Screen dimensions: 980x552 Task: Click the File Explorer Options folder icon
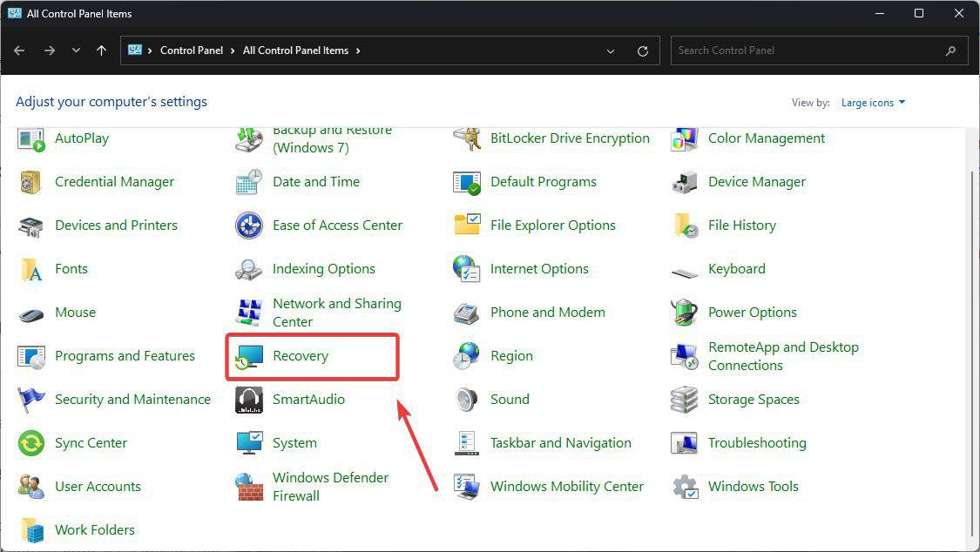tap(467, 225)
